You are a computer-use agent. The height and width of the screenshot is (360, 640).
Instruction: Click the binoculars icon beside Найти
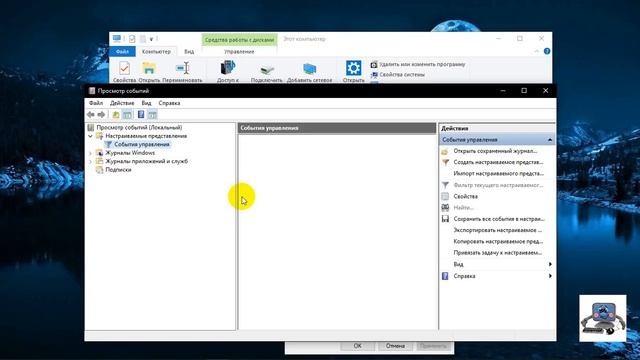(445, 207)
